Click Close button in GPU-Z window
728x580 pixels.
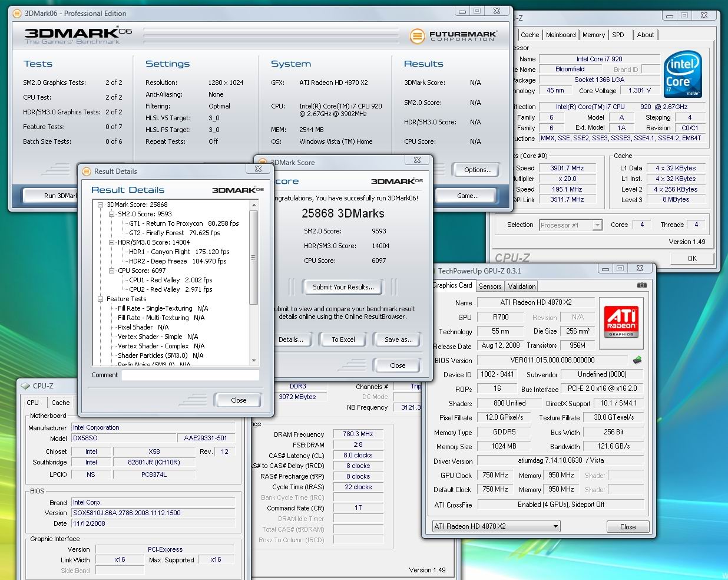(x=628, y=527)
